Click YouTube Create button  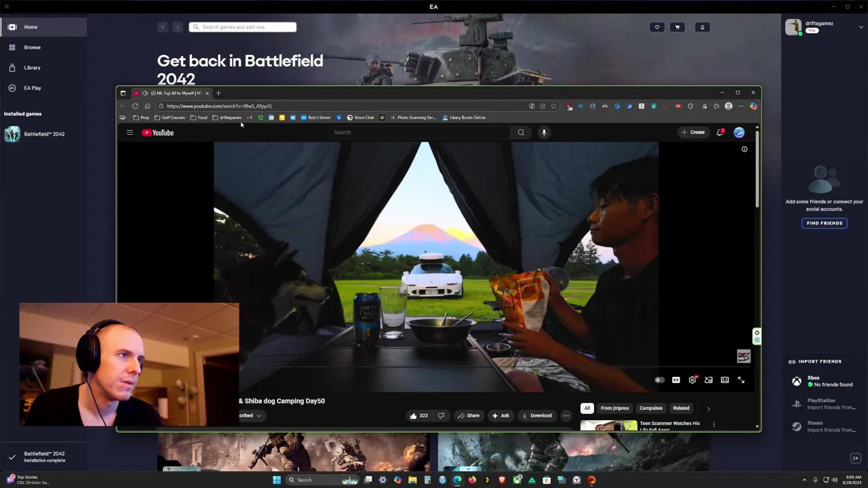[x=693, y=132]
